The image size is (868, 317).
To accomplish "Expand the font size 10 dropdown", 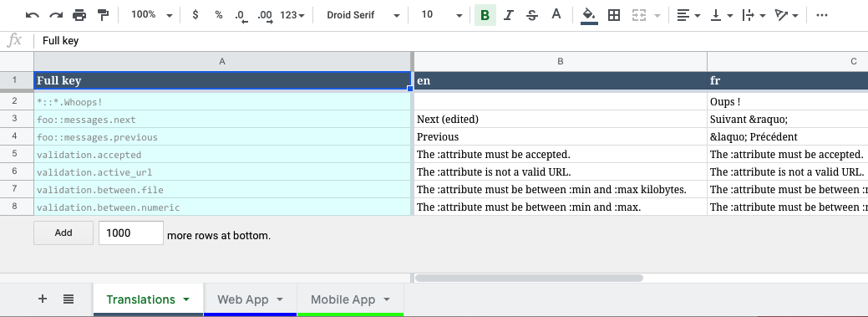I will pyautogui.click(x=441, y=15).
